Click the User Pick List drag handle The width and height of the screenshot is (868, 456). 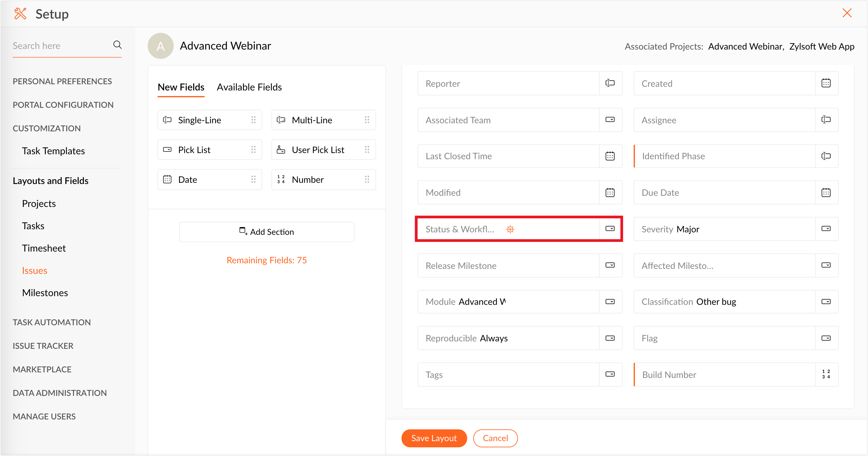point(367,149)
